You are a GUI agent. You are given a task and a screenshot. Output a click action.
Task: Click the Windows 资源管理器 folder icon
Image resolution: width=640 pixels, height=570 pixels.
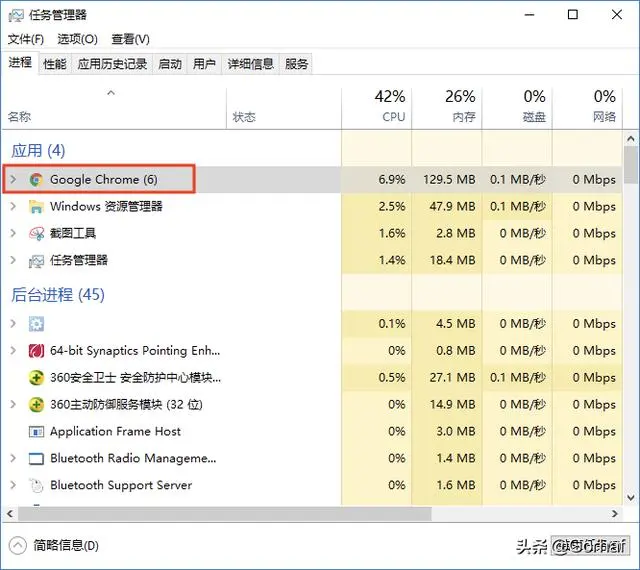tap(36, 207)
